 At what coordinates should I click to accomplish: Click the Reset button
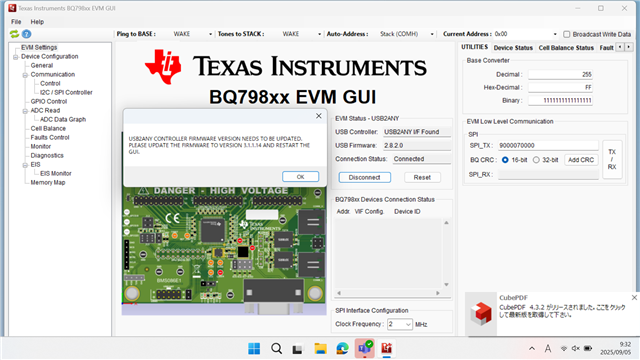tap(422, 178)
